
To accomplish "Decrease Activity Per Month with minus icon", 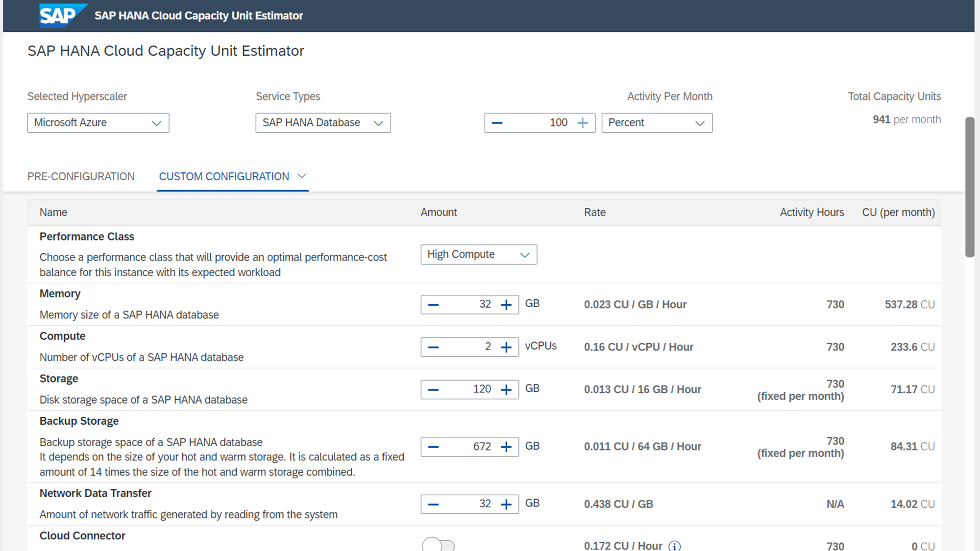I will point(497,123).
